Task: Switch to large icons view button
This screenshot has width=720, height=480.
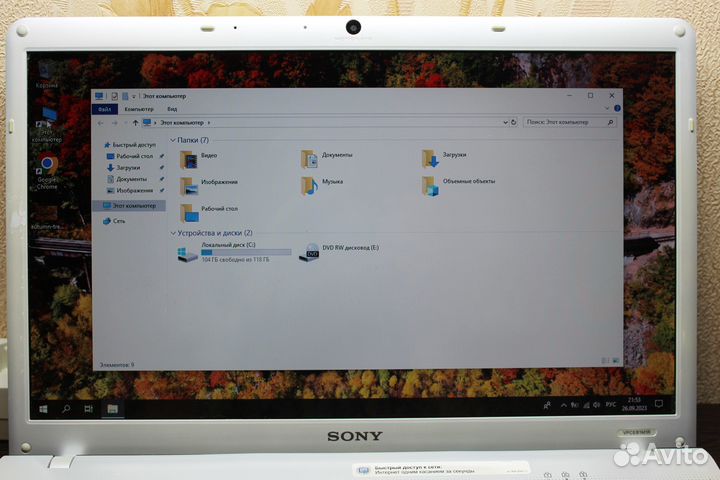Action: 616,361
